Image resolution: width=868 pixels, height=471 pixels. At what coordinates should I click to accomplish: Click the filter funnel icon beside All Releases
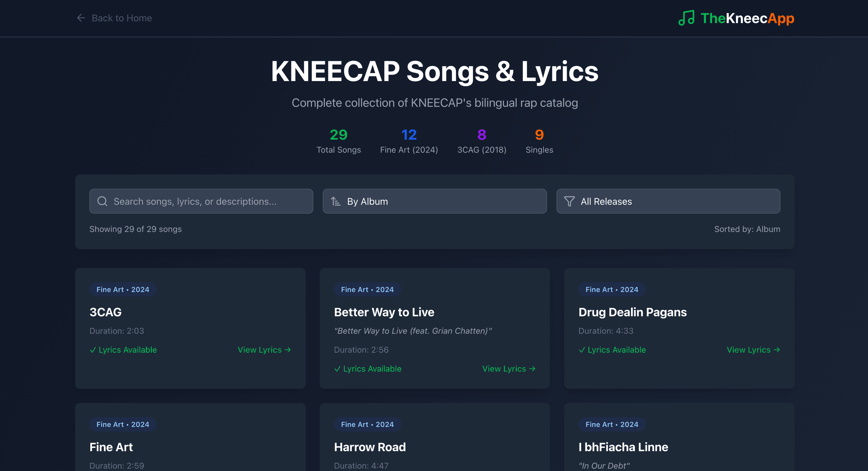[x=569, y=201]
